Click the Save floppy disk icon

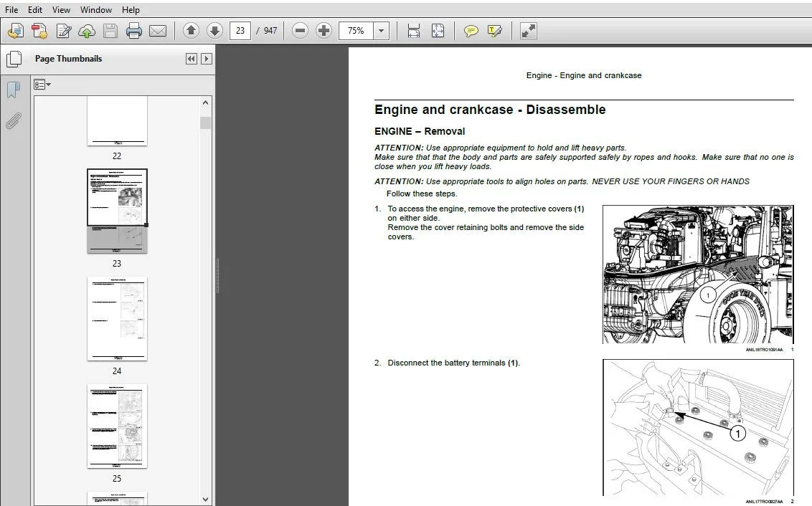110,31
